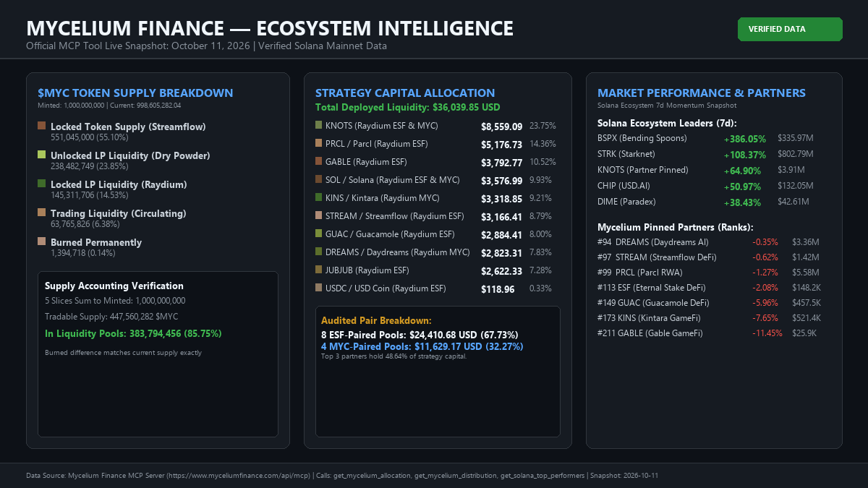Click the CHIP (USD.AI) row label
Image resolution: width=868 pixels, height=488 pixels.
(625, 186)
